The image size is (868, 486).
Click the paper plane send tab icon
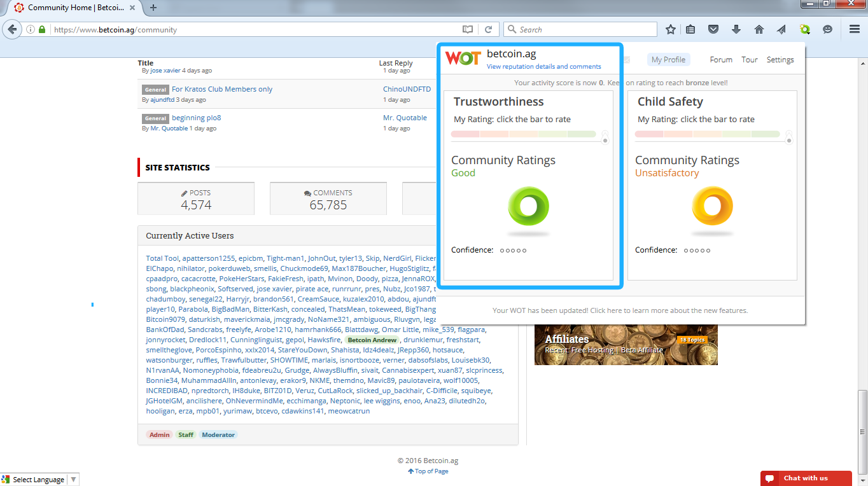point(781,29)
